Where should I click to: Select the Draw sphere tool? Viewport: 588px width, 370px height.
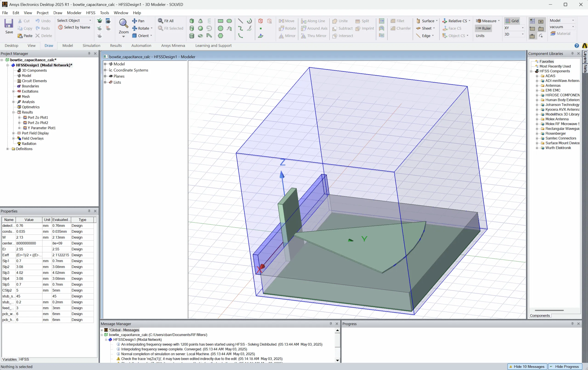pyautogui.click(x=201, y=28)
